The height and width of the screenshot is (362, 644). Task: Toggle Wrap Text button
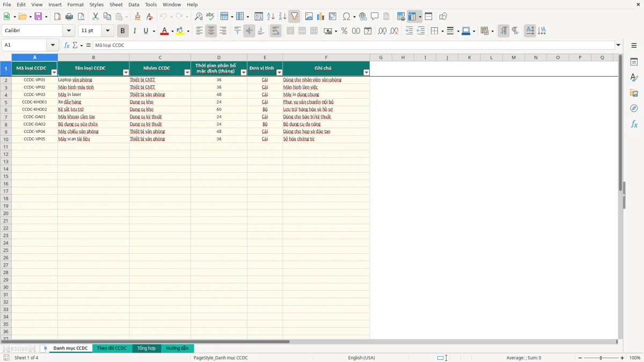coord(276,31)
